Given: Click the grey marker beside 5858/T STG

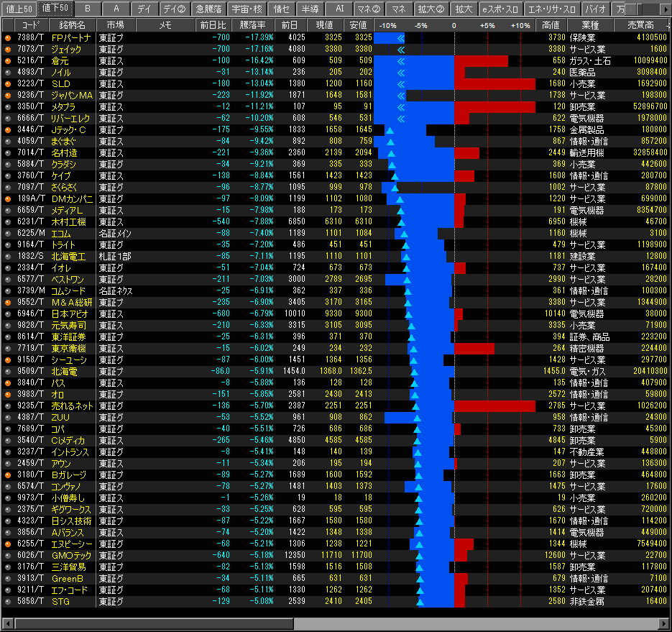Looking at the screenshot, I should 8,602.
